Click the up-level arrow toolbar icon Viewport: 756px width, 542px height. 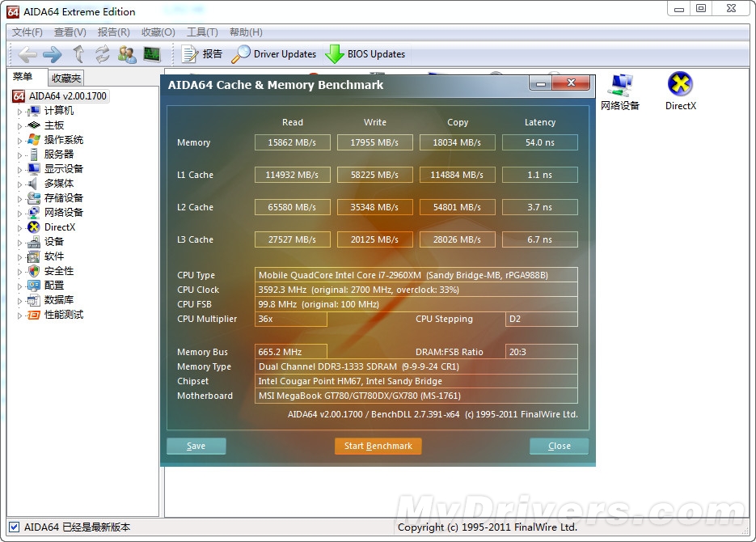(78, 54)
